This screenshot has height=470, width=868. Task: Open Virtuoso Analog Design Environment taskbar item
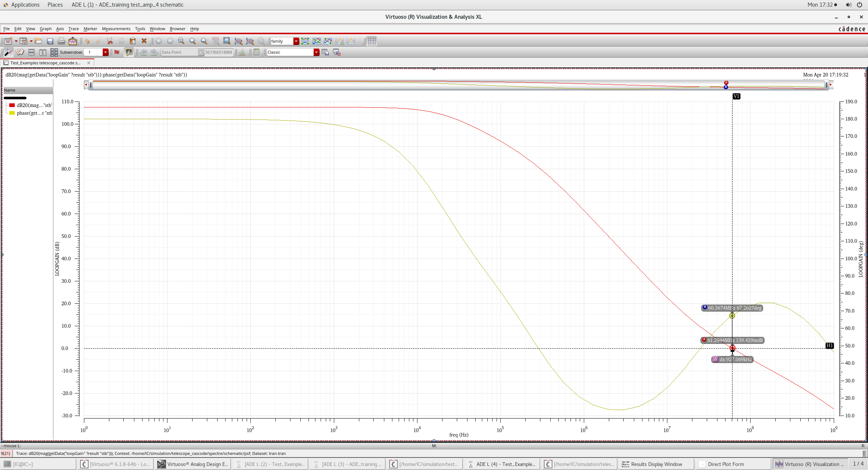(x=193, y=464)
